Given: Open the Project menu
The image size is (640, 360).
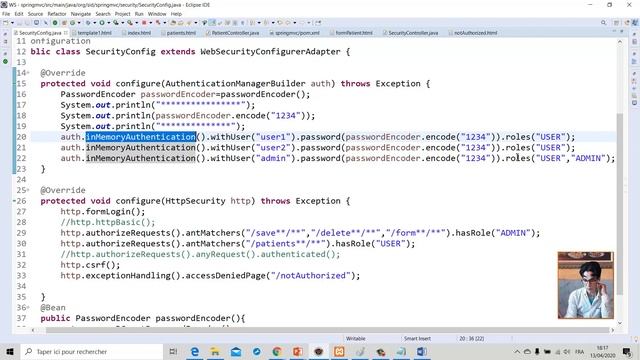Looking at the screenshot, I should click(122, 14).
